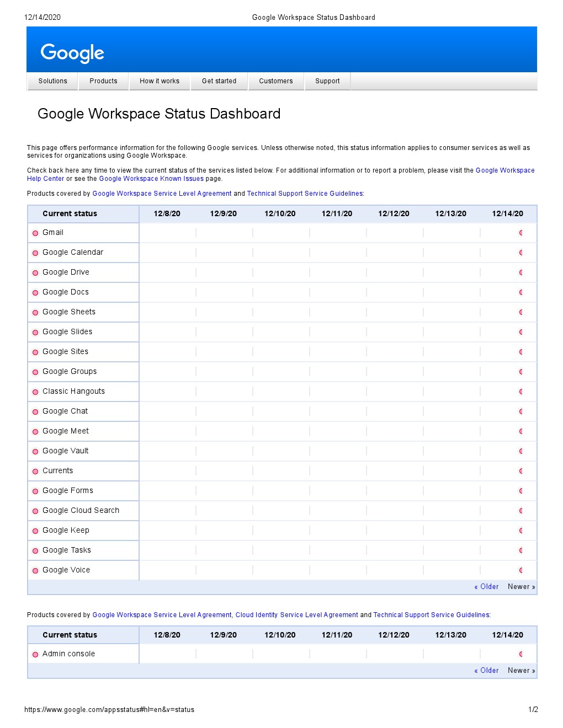This screenshot has height=728, width=563.
Task: Click Older link under Admin console table
Action: pos(486,671)
